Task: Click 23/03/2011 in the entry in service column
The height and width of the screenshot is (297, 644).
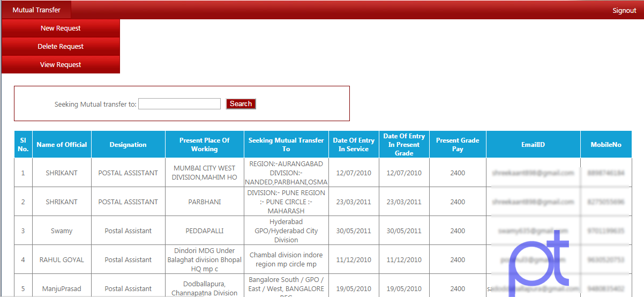Action: pyautogui.click(x=354, y=202)
